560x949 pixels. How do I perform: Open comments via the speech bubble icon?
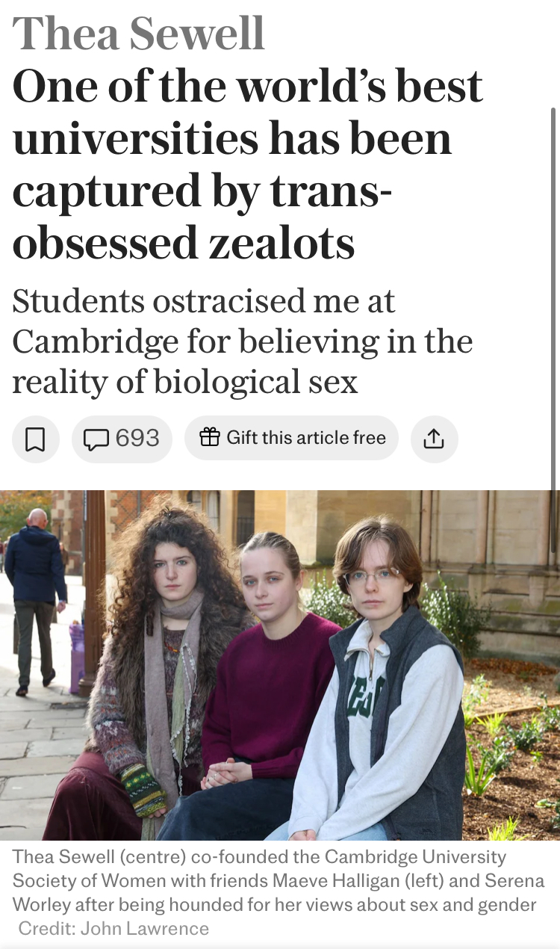(96, 439)
